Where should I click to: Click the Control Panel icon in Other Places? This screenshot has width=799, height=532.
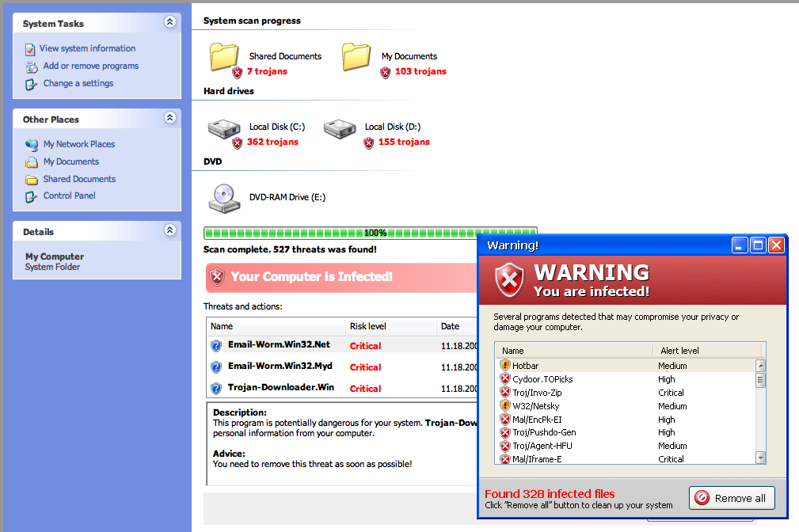31,196
